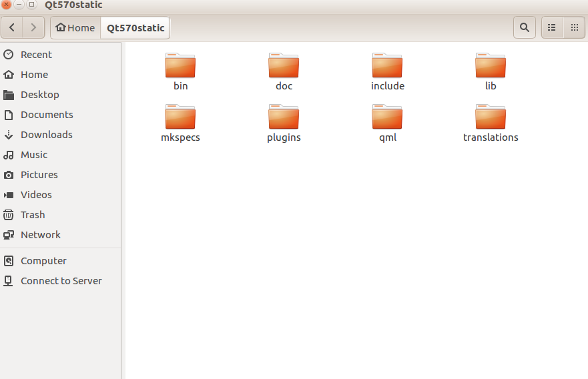Image resolution: width=588 pixels, height=379 pixels.
Task: Close the Qt570static window
Action: tap(6, 4)
